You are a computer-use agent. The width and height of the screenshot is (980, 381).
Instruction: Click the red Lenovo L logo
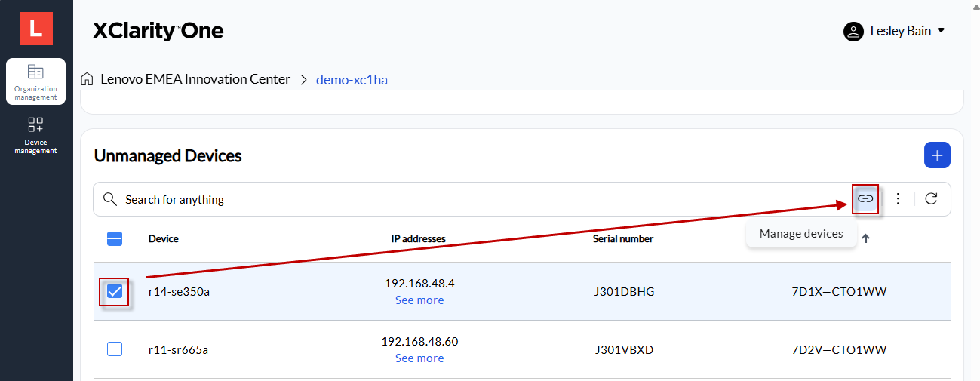pos(35,29)
